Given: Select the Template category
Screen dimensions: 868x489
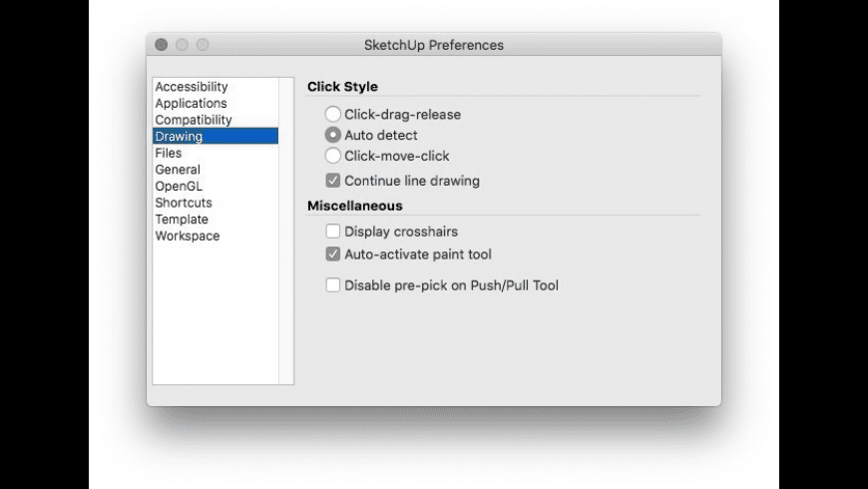Looking at the screenshot, I should (182, 220).
